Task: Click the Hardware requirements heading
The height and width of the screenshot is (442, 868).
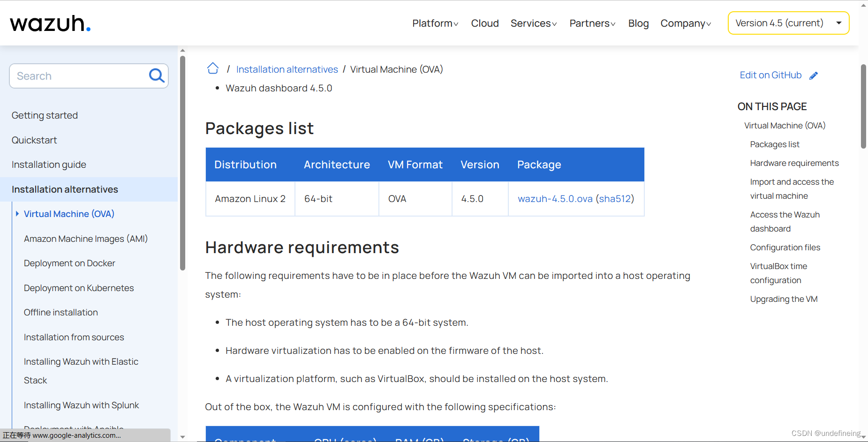Action: (x=302, y=247)
